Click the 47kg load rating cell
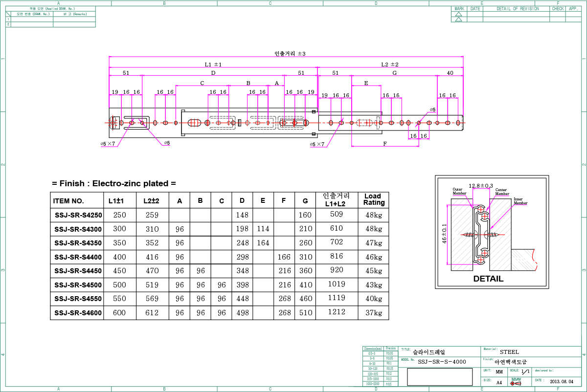 pyautogui.click(x=374, y=243)
